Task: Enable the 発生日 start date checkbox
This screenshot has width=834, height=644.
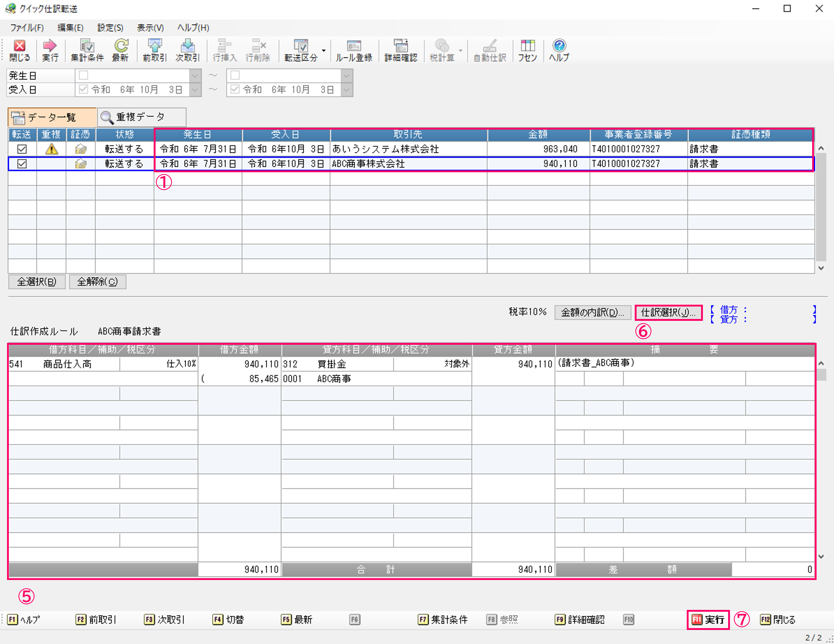Action: (x=84, y=75)
